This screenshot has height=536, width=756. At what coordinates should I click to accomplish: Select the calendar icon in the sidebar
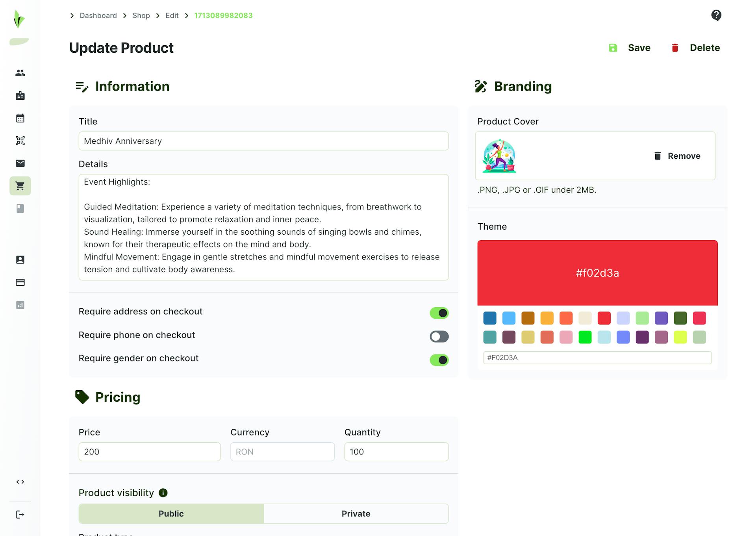click(20, 118)
